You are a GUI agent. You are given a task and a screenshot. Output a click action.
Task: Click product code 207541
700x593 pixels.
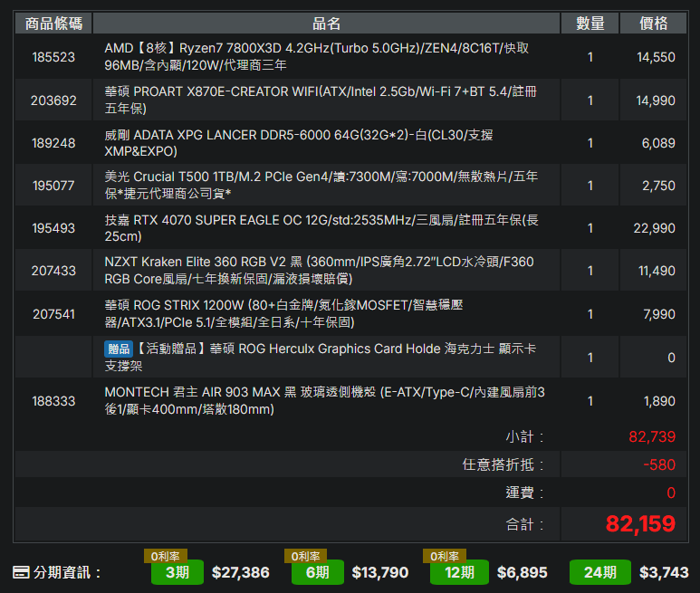pyautogui.click(x=53, y=314)
